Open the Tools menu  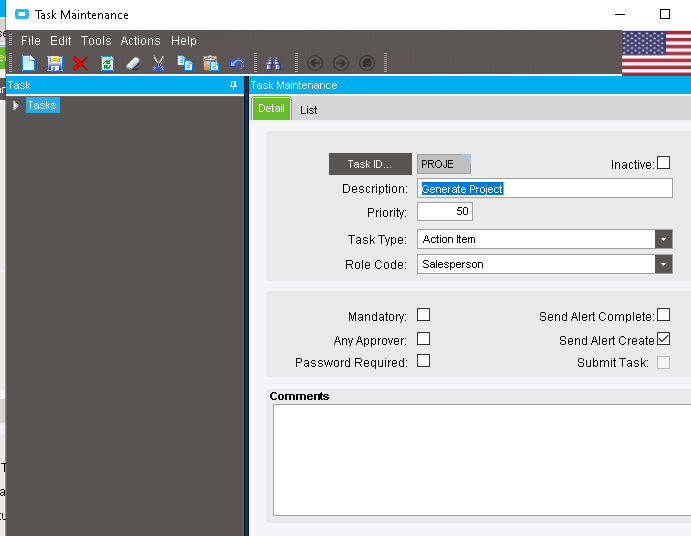pos(96,41)
